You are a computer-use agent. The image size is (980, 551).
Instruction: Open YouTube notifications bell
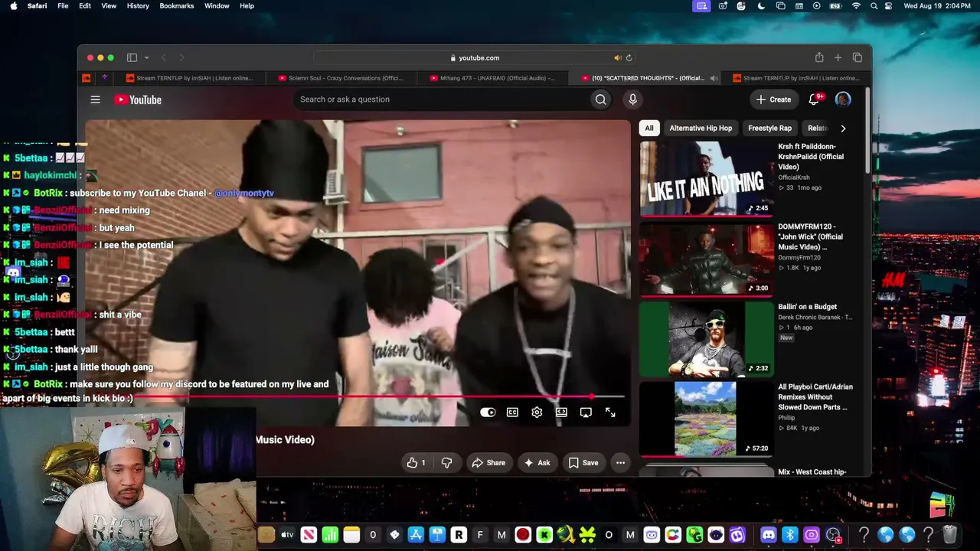click(x=814, y=99)
